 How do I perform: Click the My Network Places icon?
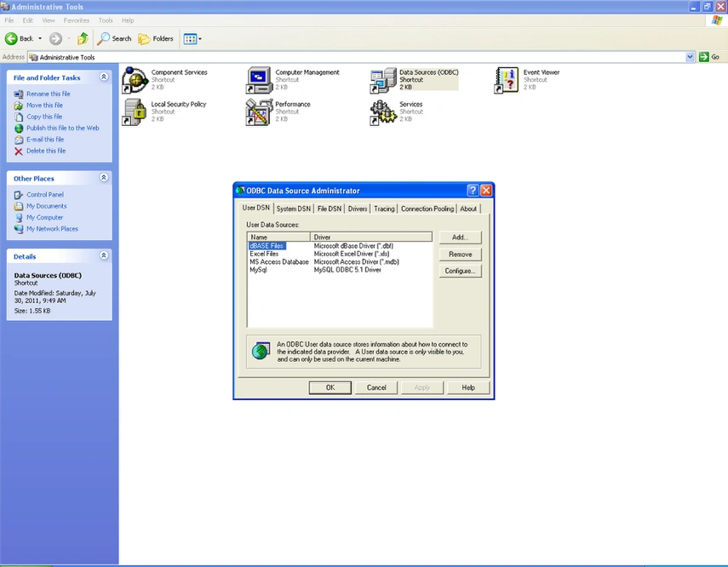tap(19, 229)
